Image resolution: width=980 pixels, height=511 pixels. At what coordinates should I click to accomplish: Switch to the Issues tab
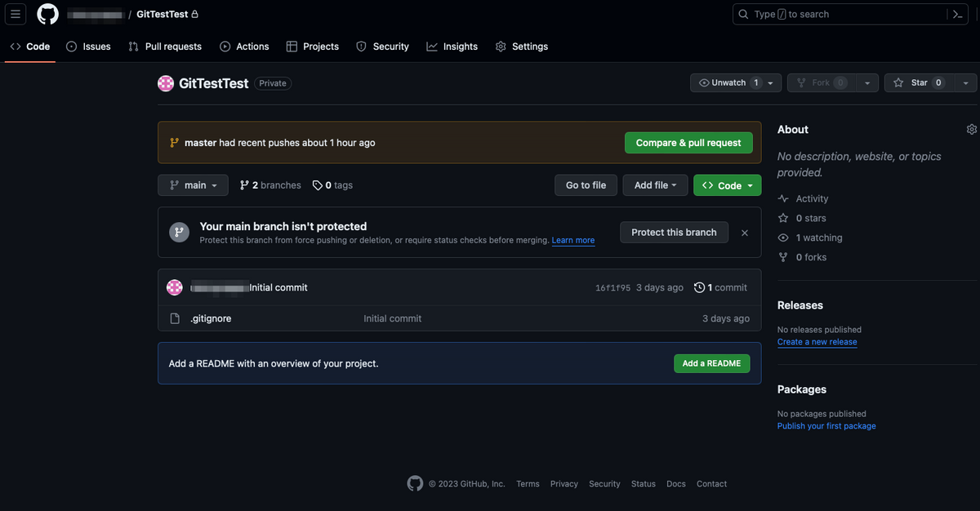88,47
